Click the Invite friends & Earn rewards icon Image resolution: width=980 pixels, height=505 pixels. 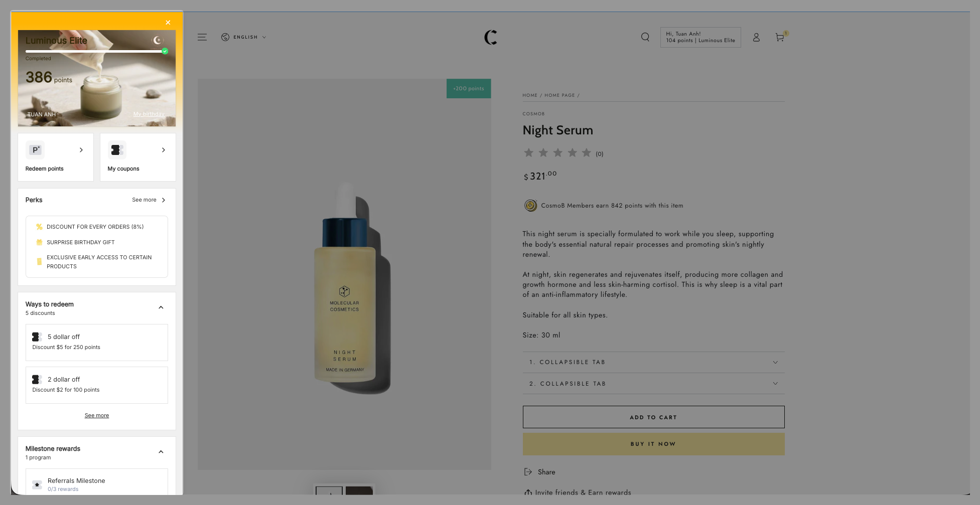(528, 492)
